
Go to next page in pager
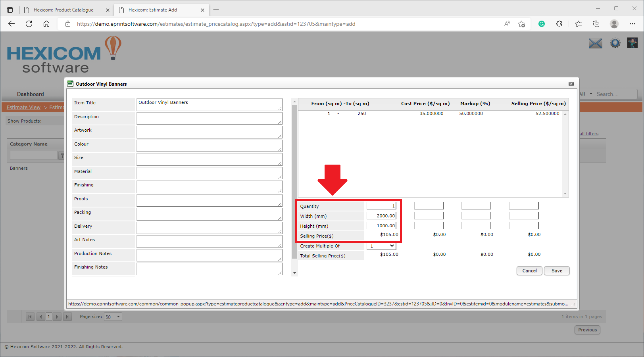[58, 317]
